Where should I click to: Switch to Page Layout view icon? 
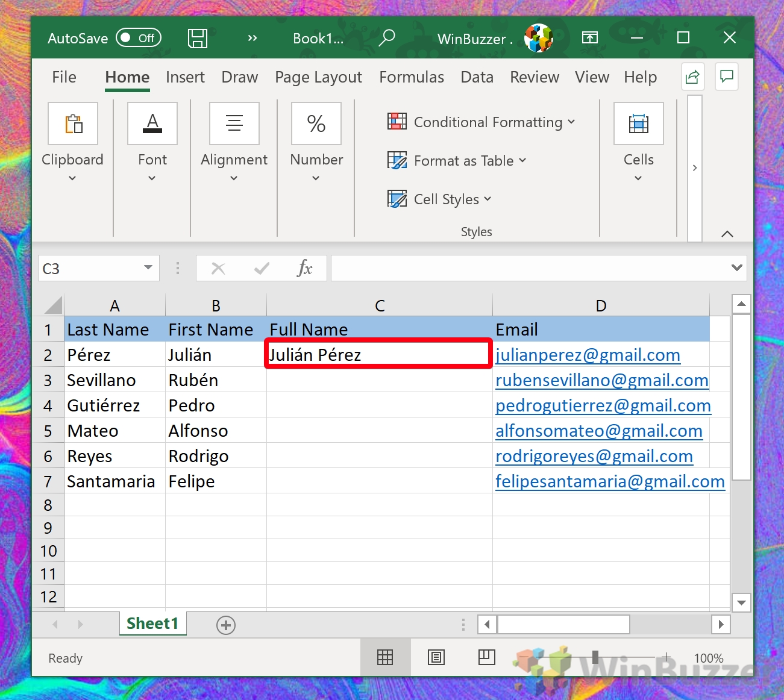pos(436,657)
